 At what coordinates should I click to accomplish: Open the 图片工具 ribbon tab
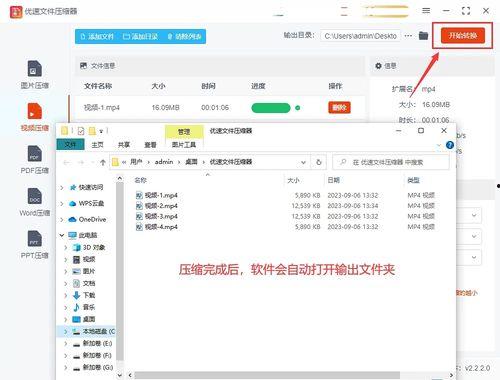tap(184, 145)
